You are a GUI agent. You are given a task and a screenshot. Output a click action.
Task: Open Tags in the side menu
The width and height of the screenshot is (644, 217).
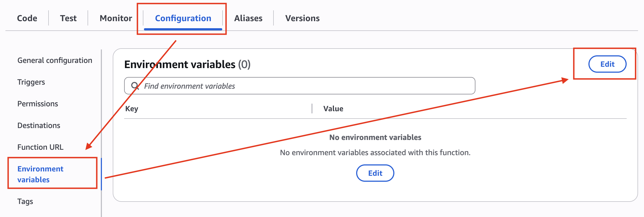[x=25, y=201]
